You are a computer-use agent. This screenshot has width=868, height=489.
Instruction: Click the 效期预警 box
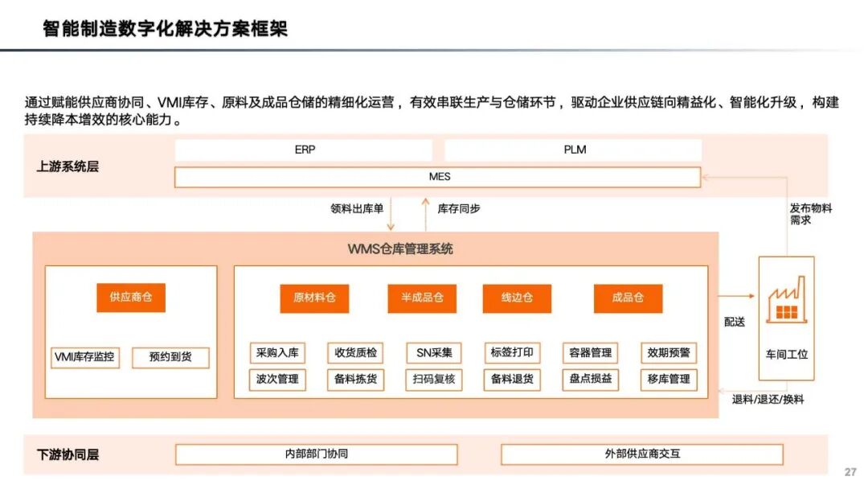(669, 353)
